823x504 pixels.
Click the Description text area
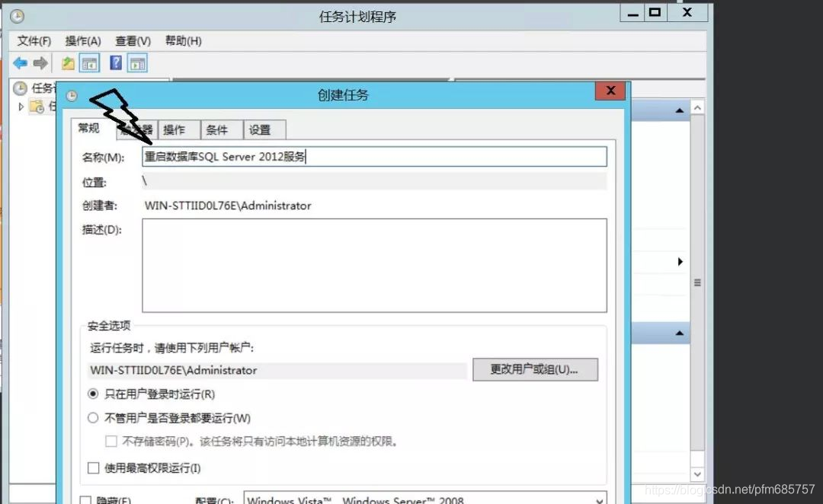click(x=374, y=266)
